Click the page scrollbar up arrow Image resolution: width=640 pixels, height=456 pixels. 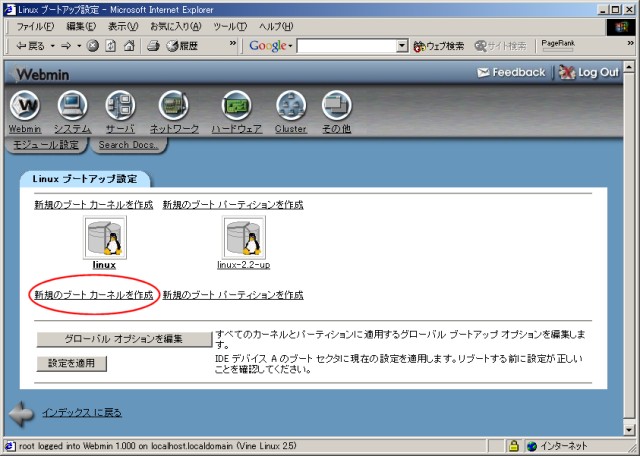click(629, 66)
